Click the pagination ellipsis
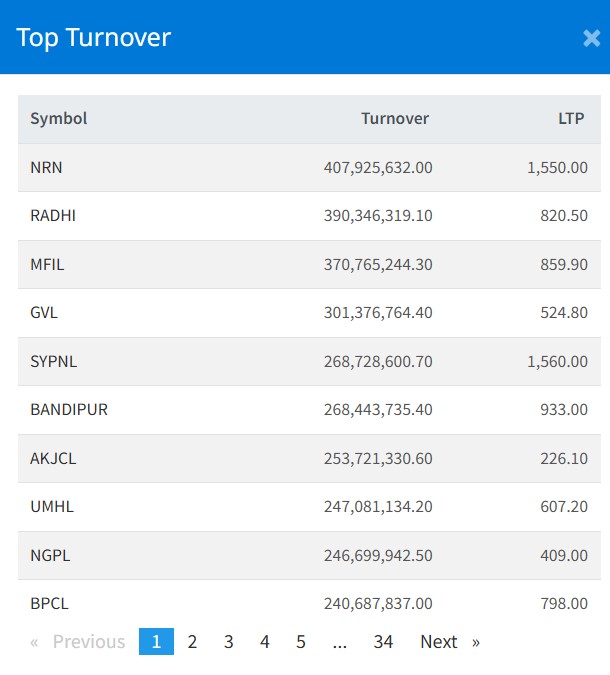Image resolution: width=610 pixels, height=675 pixels. pyautogui.click(x=340, y=642)
